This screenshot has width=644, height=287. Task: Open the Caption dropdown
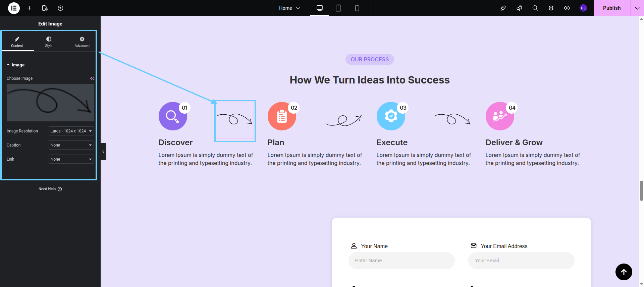(71, 145)
